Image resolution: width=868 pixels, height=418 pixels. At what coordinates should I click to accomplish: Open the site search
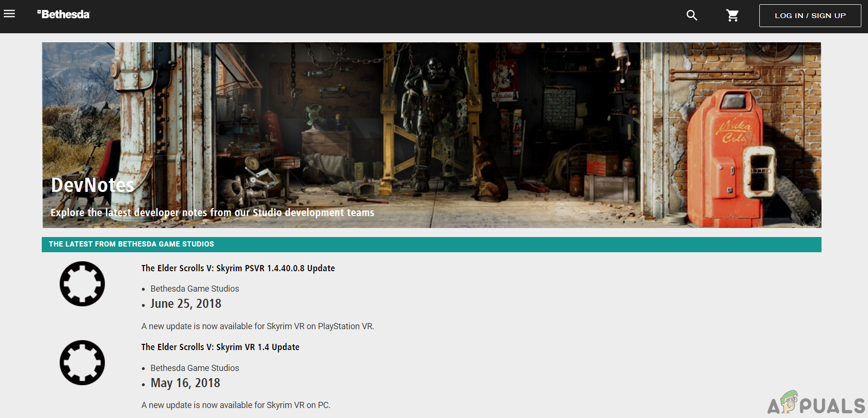point(692,15)
